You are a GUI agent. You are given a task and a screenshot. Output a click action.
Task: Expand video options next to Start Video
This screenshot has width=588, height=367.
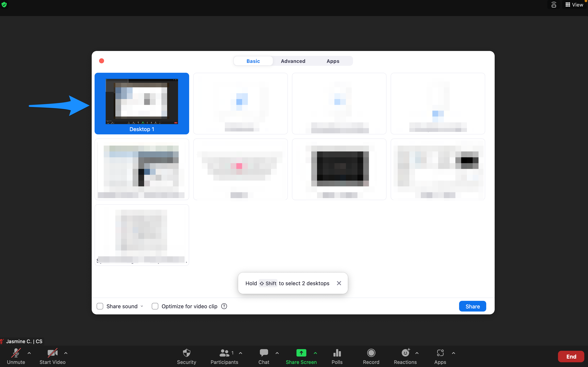tap(66, 353)
